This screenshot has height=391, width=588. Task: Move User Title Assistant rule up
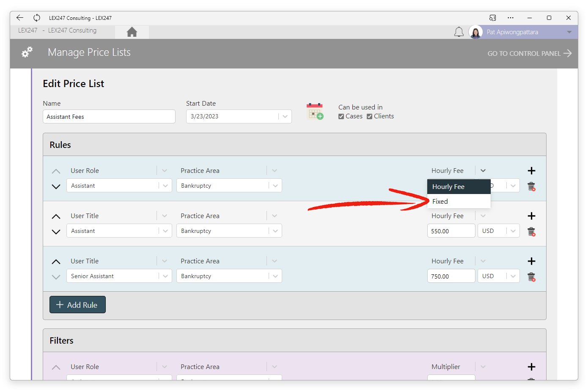pos(56,216)
